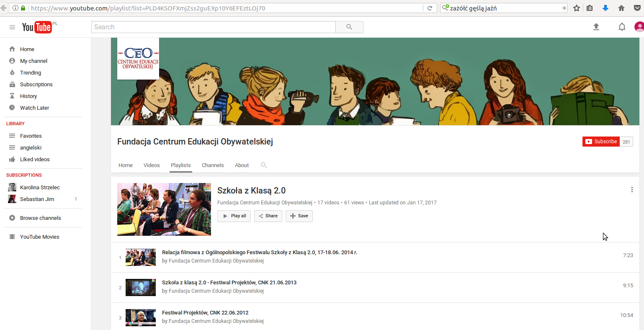This screenshot has height=330, width=644.
Task: Open the Pocket icon in the toolbar
Action: click(x=637, y=8)
